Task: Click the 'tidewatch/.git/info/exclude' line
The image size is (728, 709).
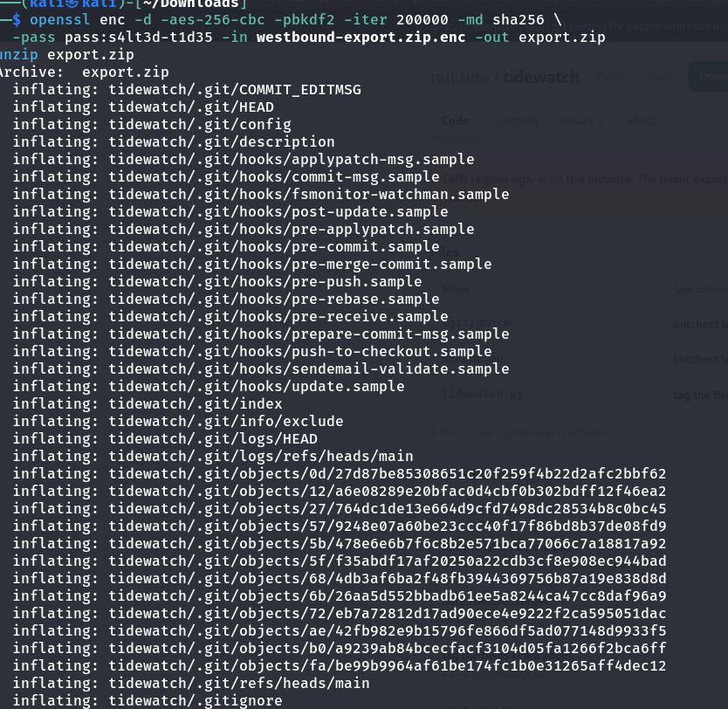Action: point(178,422)
